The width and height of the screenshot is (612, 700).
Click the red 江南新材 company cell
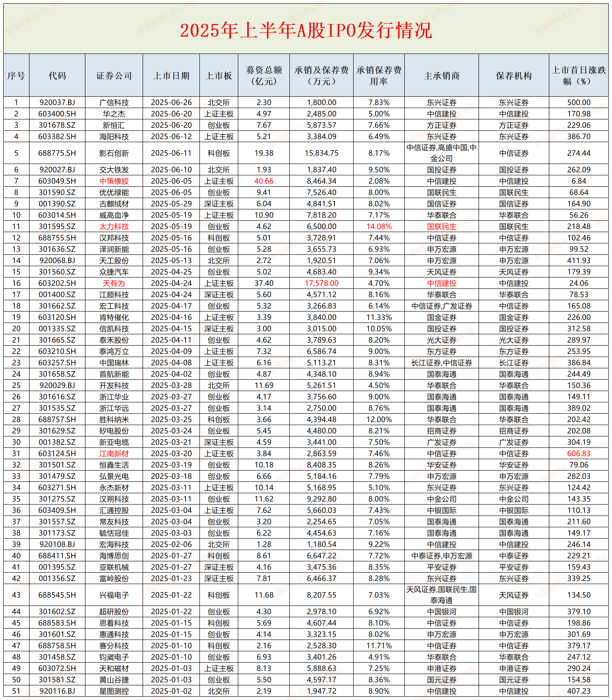114,453
